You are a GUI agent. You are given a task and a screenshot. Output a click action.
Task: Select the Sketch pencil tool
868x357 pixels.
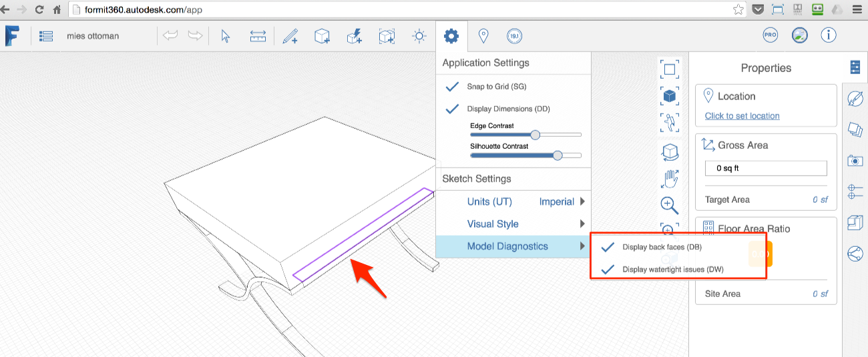[x=290, y=36]
